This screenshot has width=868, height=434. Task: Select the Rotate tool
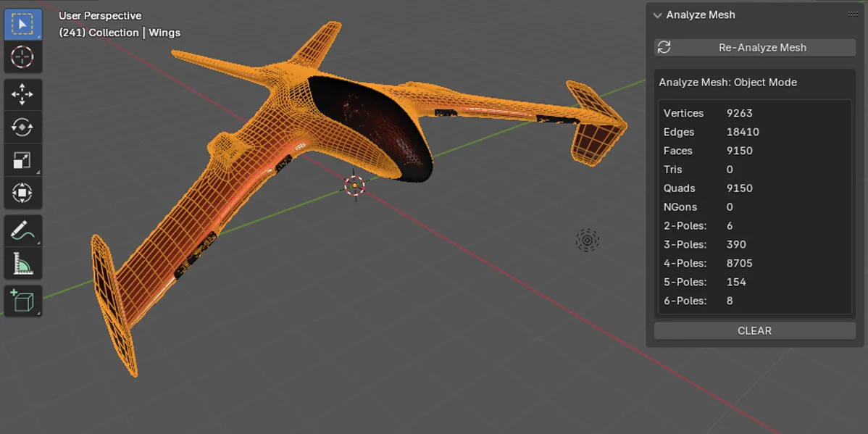22,126
